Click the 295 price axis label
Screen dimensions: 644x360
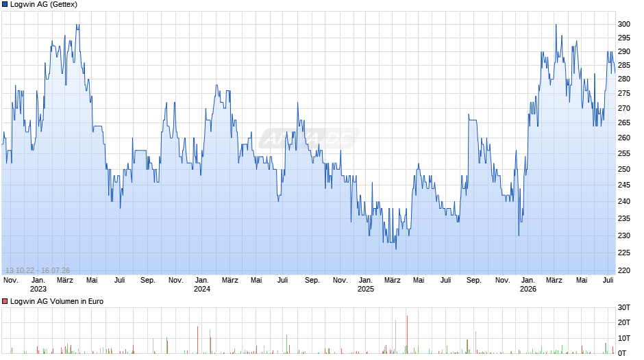tap(624, 38)
